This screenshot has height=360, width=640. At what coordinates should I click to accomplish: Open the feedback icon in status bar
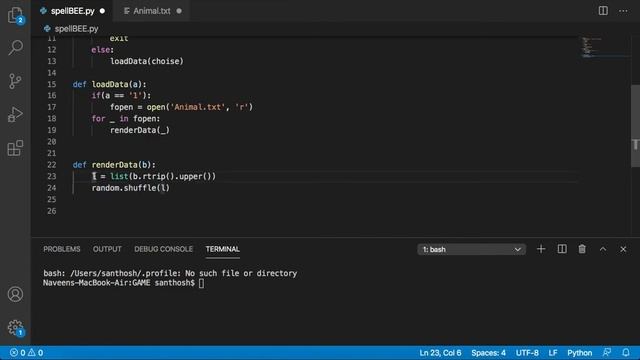pos(607,352)
